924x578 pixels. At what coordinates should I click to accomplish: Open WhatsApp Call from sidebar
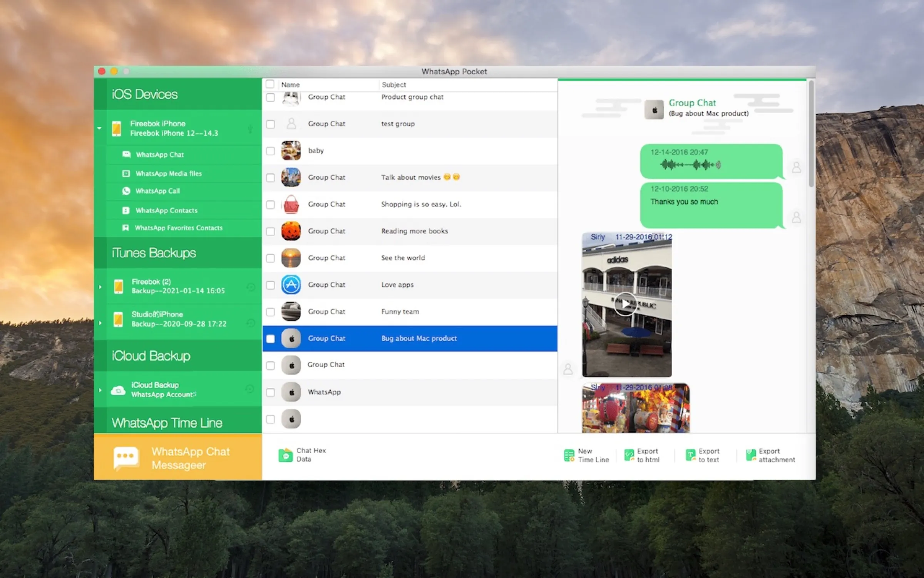click(x=157, y=191)
